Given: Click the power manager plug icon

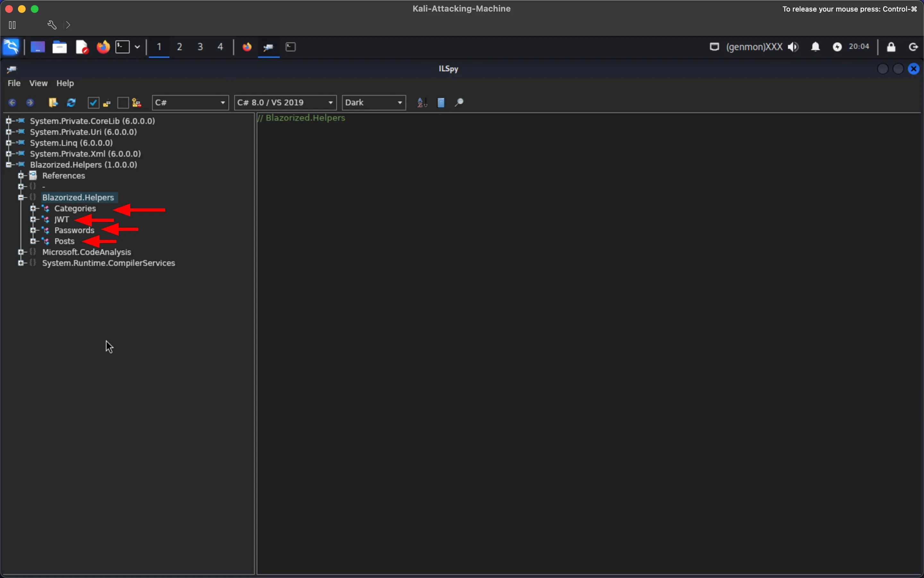Looking at the screenshot, I should 837,47.
